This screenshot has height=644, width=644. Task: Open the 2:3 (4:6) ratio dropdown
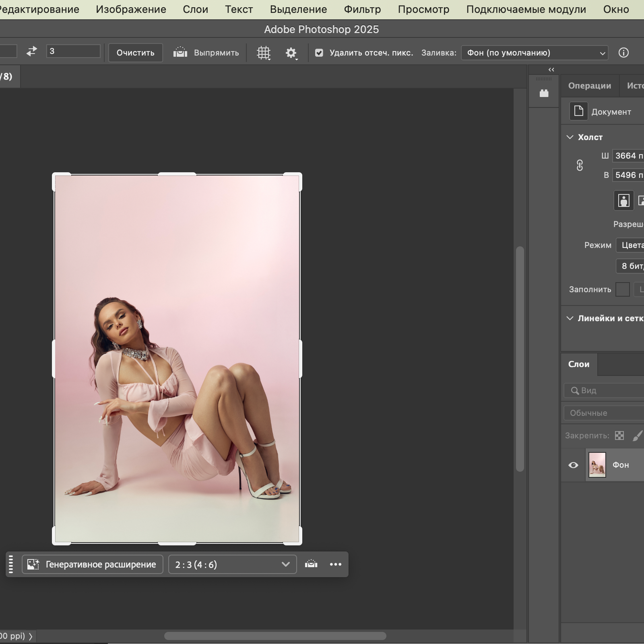coord(232,564)
